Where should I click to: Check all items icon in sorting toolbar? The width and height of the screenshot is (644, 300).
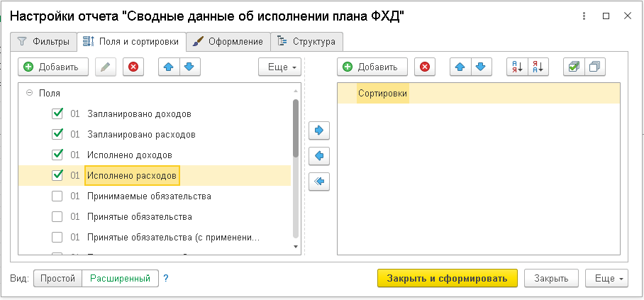(572, 67)
